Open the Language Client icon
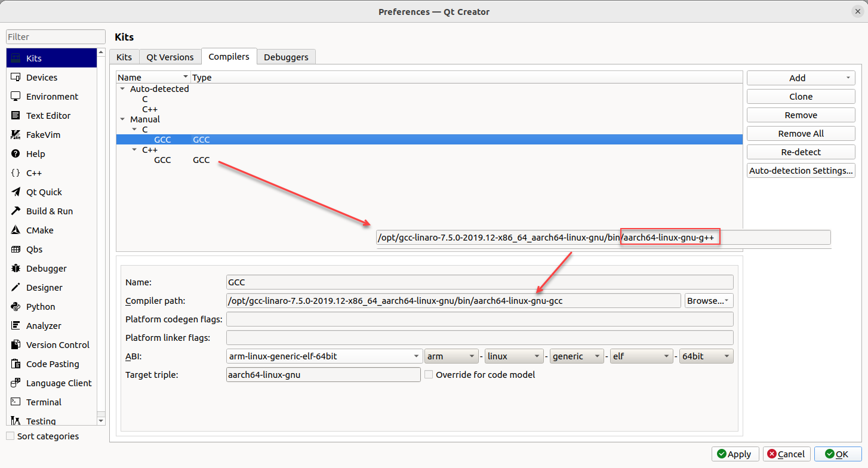The width and height of the screenshot is (868, 468). (x=16, y=383)
